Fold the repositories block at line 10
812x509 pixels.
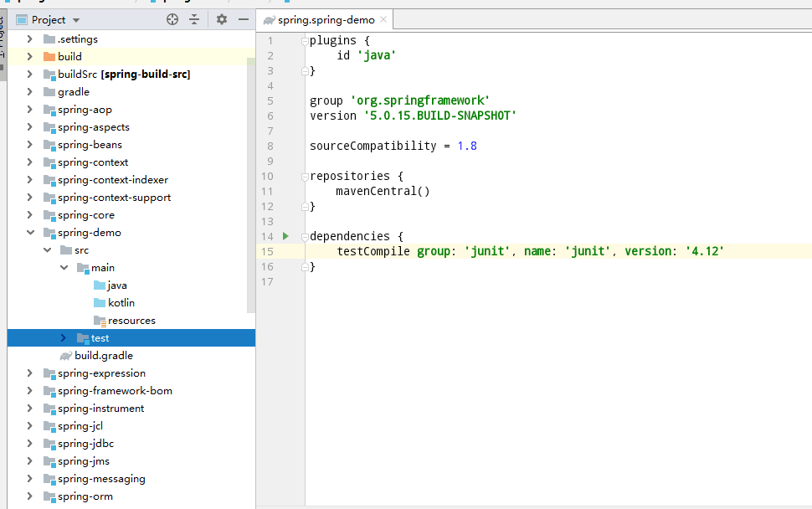(x=305, y=177)
